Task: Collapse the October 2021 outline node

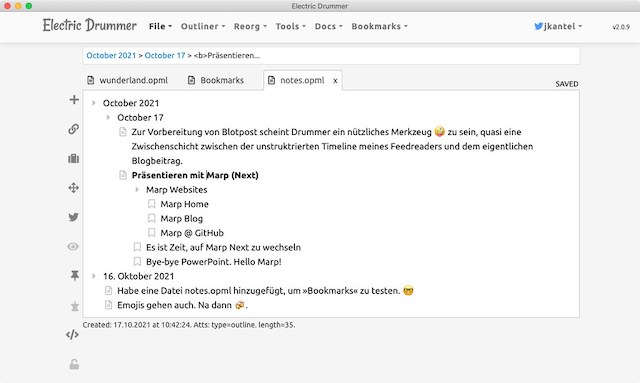Action: tap(94, 103)
